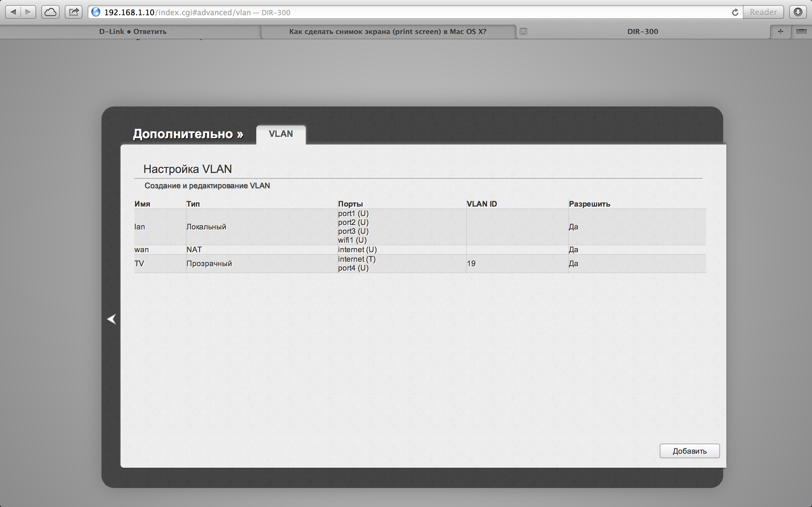Image resolution: width=812 pixels, height=507 pixels.
Task: Click the globe site icon in address bar
Action: click(96, 12)
